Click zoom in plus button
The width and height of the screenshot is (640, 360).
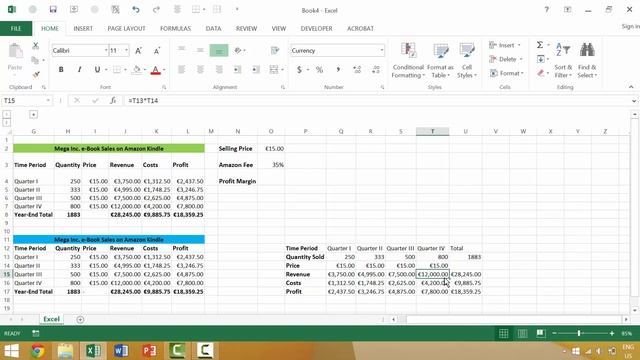pos(611,333)
